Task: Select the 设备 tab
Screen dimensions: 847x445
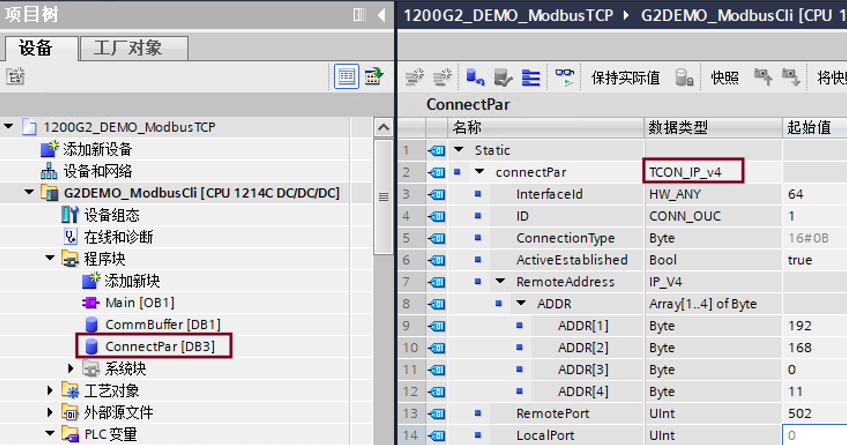Action: pos(41,48)
